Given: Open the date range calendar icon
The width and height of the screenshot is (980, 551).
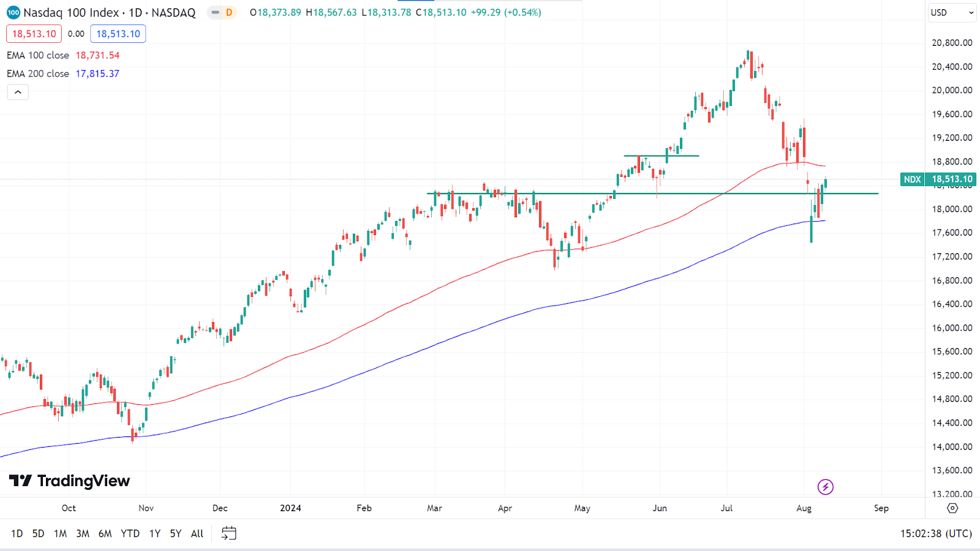Looking at the screenshot, I should point(228,533).
